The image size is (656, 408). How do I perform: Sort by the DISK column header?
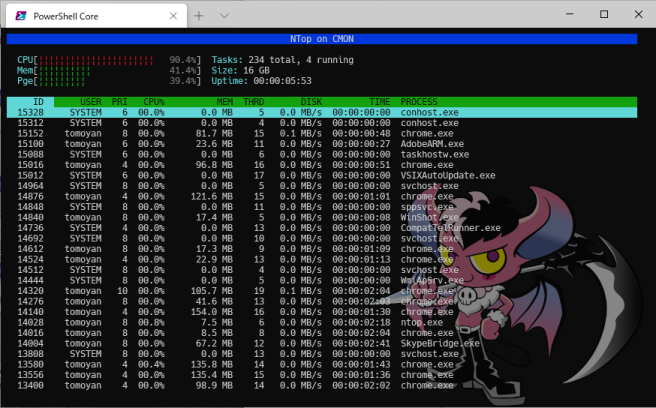(311, 102)
